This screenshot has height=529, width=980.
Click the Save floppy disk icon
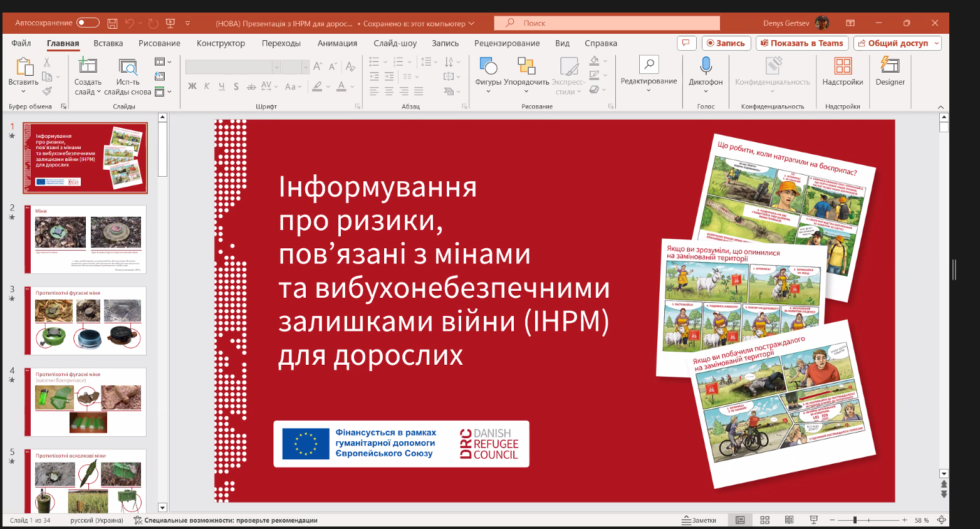(112, 23)
